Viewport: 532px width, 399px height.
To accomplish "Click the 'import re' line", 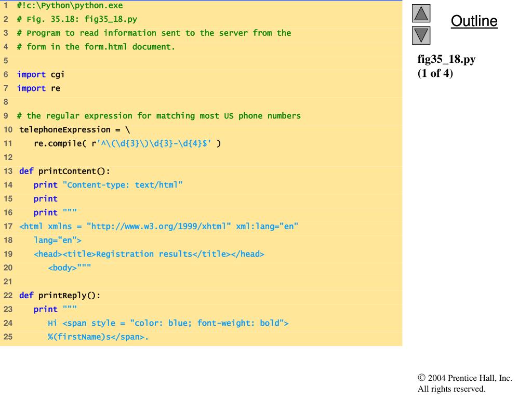I will tap(38, 88).
